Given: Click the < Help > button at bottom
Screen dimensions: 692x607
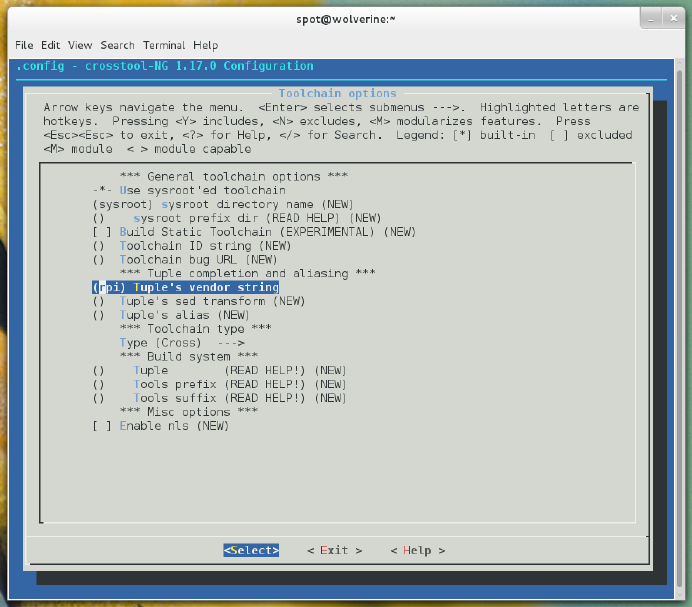Looking at the screenshot, I should coord(417,550).
